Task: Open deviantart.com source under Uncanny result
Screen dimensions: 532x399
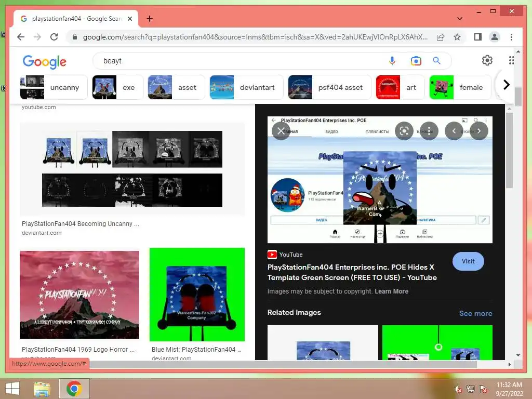Action: [42, 233]
